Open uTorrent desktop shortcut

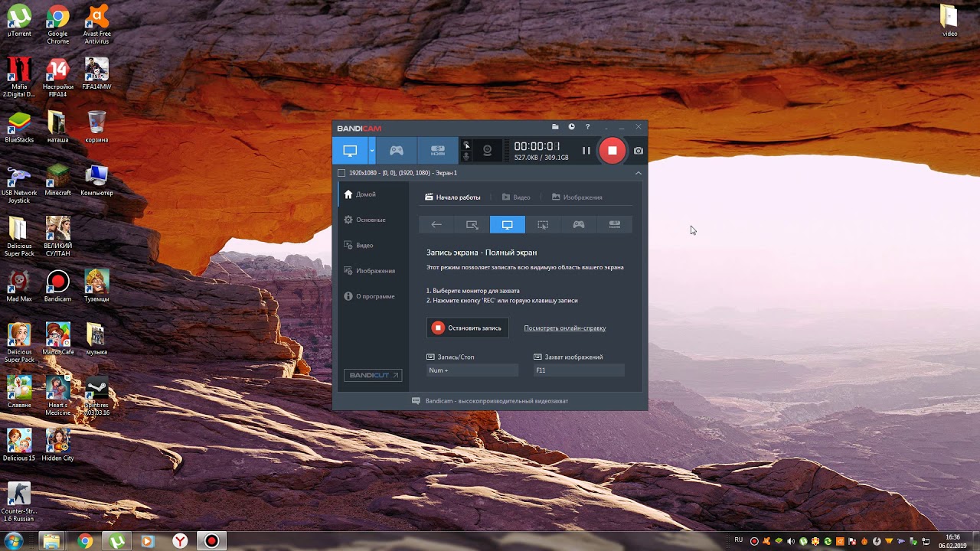click(19, 20)
